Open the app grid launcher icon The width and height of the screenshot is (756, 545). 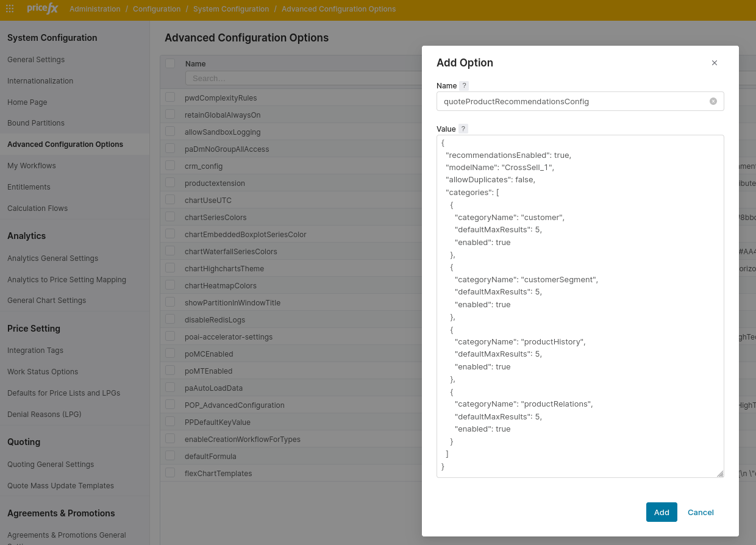pyautogui.click(x=10, y=9)
